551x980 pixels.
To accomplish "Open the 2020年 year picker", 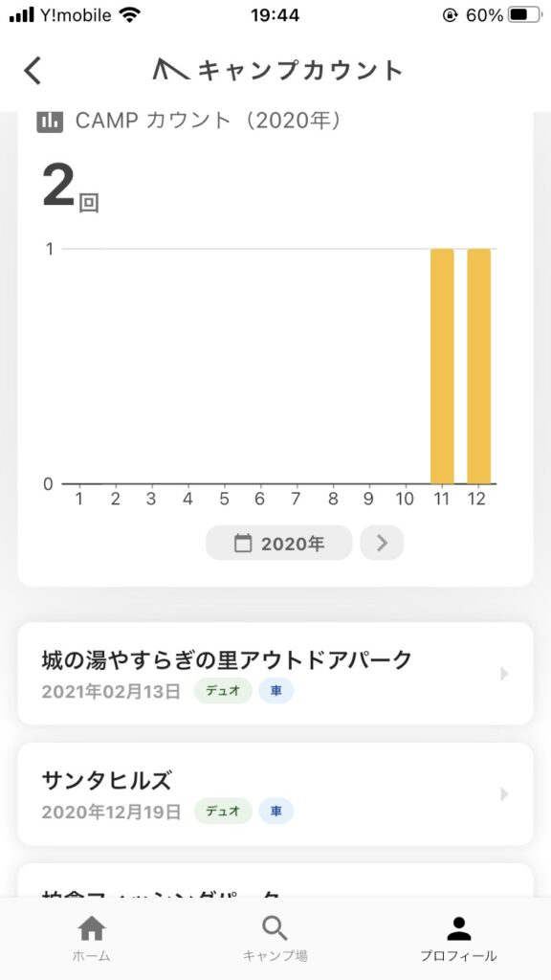I will click(x=278, y=544).
